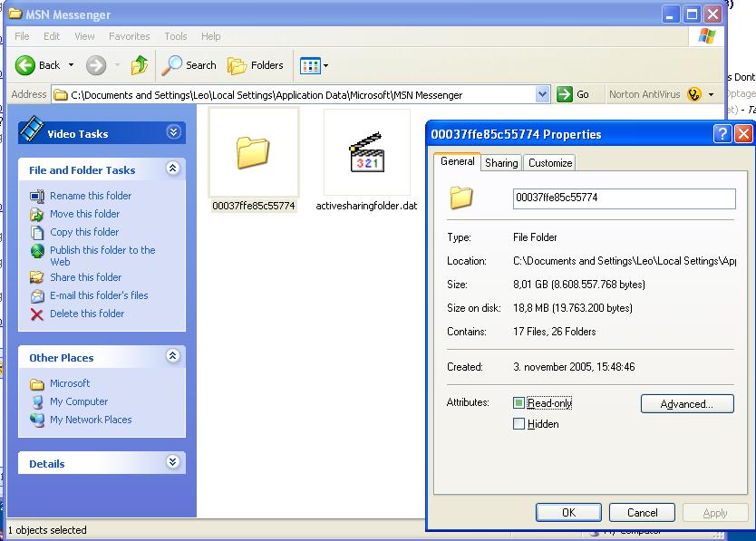Screen dimensions: 756x541
Task: Open the Views icon menu
Action: pos(314,65)
